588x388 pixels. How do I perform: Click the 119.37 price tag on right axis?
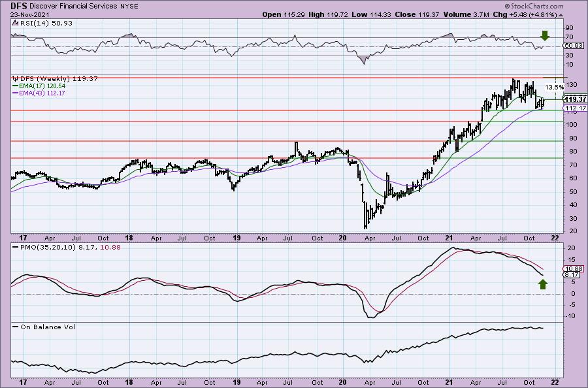point(575,99)
